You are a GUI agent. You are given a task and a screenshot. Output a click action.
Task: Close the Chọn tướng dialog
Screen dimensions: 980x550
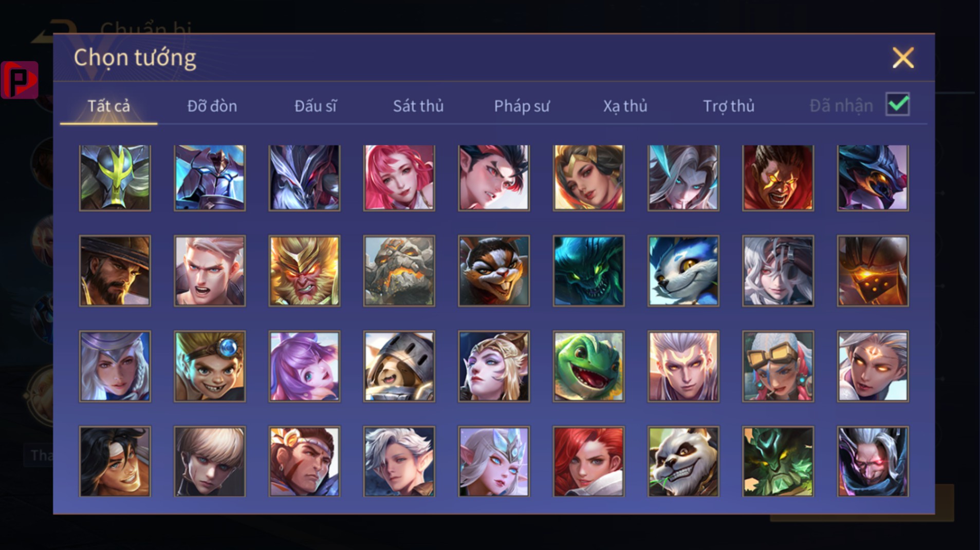pos(903,58)
